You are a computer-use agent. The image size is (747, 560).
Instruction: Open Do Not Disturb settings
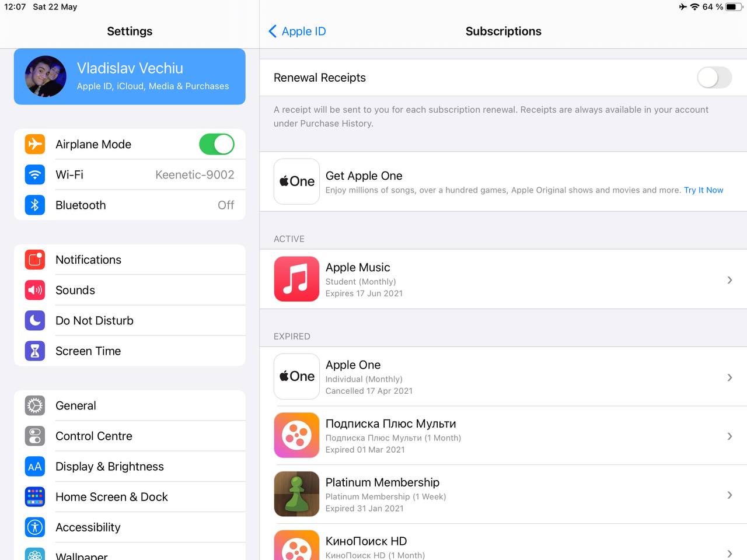pos(130,320)
